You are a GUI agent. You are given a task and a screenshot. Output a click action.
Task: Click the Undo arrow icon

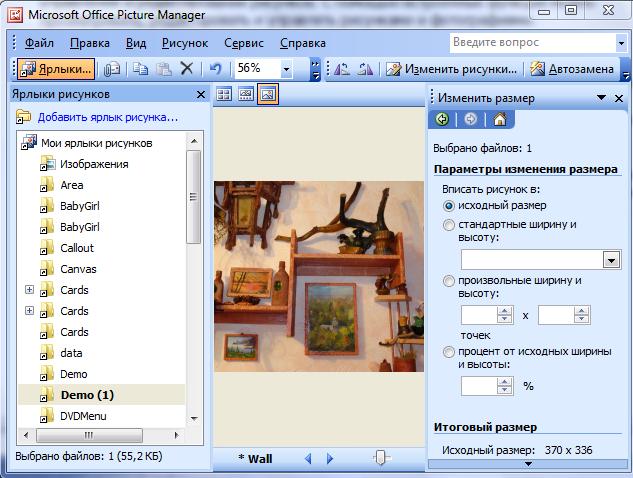click(216, 69)
